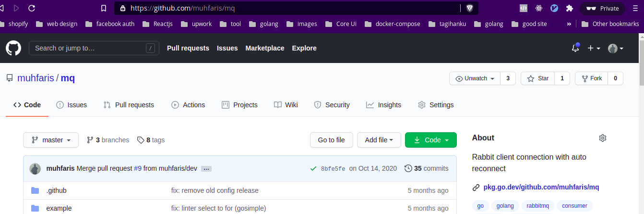Open Marketplace in top navigation
644x214 pixels.
point(265,48)
